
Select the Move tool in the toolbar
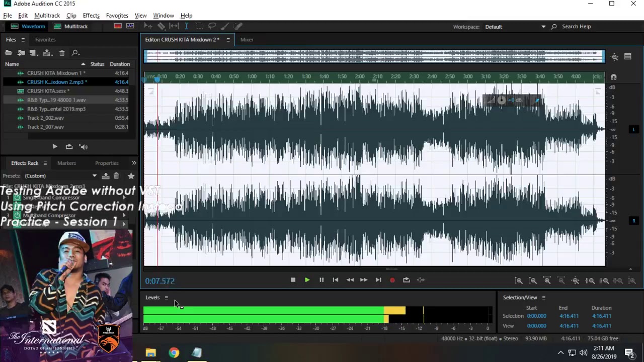(x=148, y=26)
